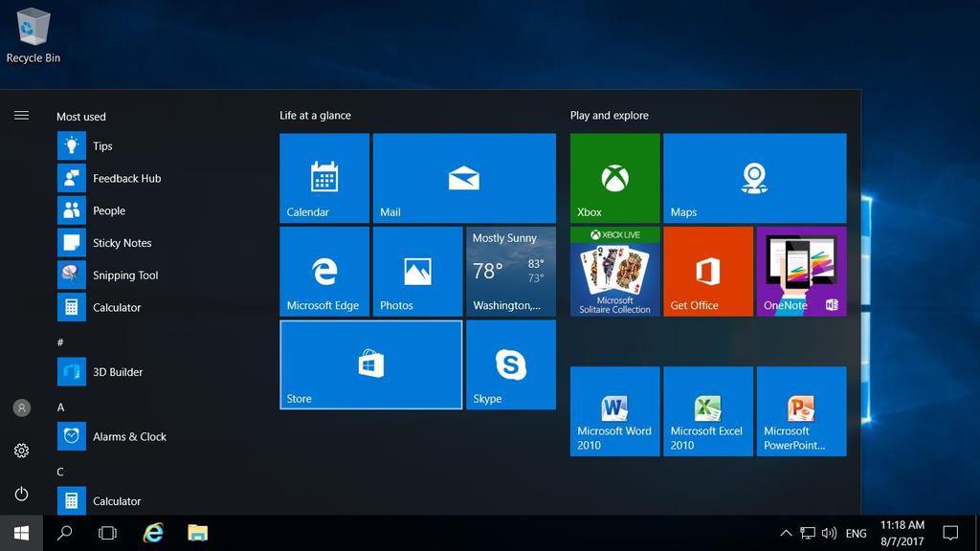Open the Weather tile showing Washington
The image size is (980, 551).
tap(511, 271)
